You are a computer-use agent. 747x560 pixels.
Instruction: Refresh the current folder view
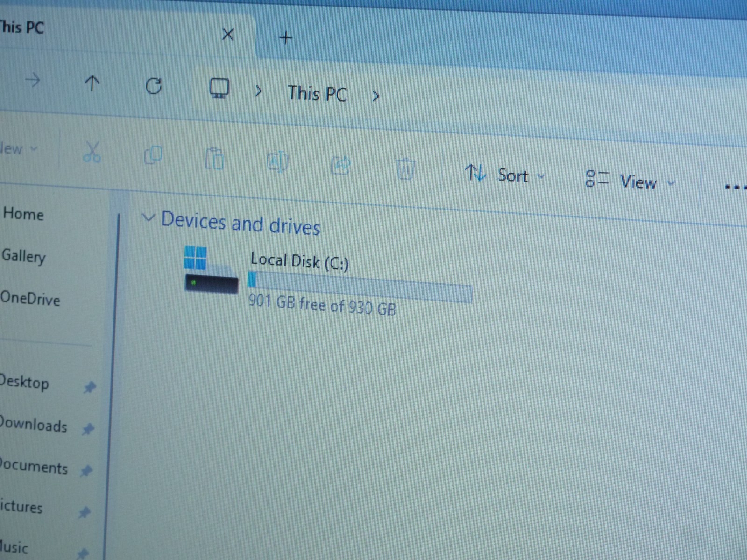pos(154,86)
